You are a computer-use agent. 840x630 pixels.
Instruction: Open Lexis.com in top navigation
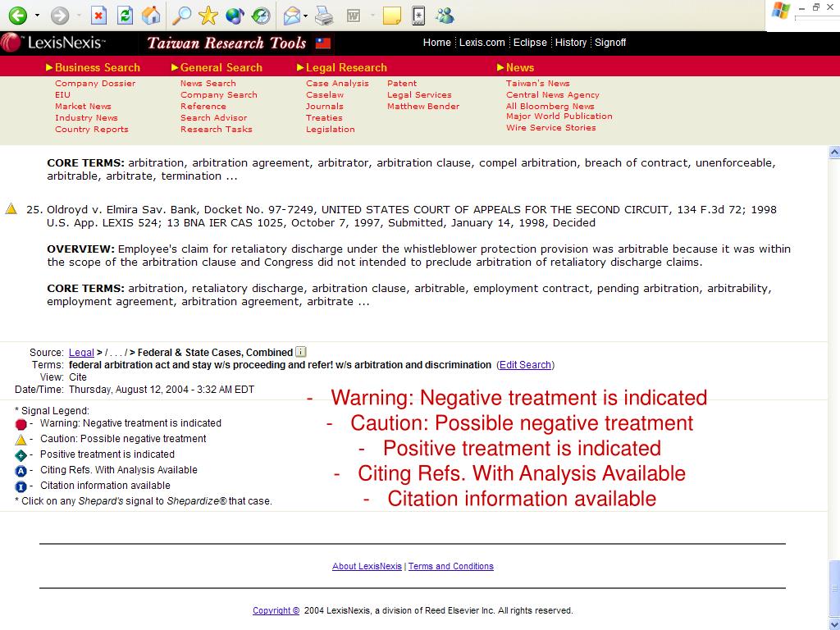pos(482,43)
